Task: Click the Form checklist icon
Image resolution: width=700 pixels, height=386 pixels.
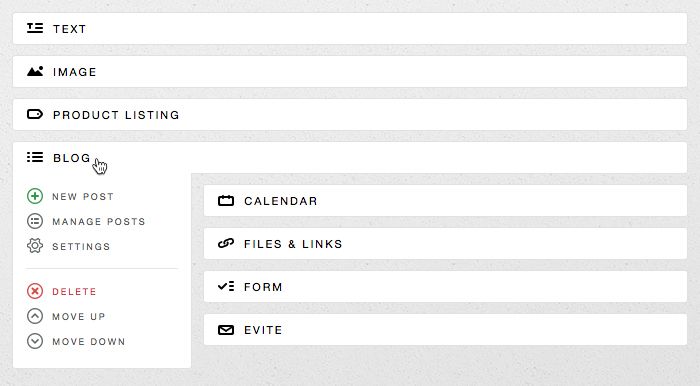Action: pos(226,286)
